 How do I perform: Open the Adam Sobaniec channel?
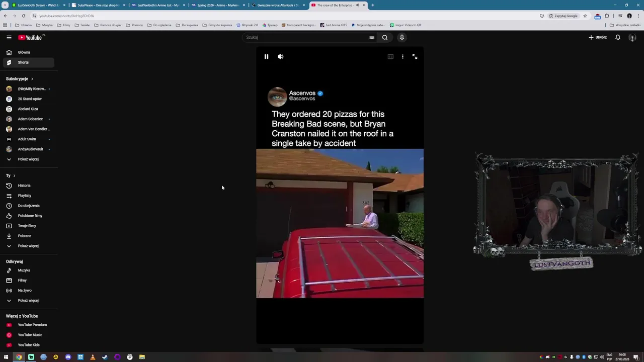click(x=28, y=119)
